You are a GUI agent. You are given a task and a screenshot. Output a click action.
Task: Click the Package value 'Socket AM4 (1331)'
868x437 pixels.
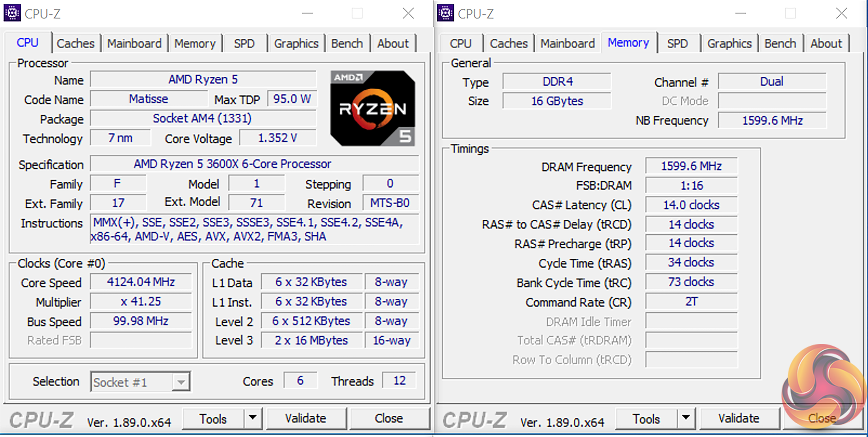click(203, 118)
